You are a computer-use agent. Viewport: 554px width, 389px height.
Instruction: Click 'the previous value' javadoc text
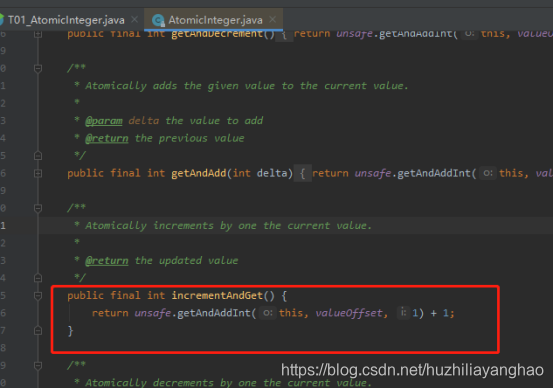pyautogui.click(x=189, y=138)
